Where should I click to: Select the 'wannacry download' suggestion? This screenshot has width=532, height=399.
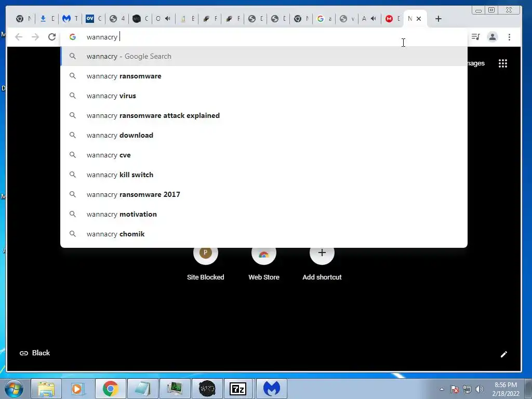[264, 135]
